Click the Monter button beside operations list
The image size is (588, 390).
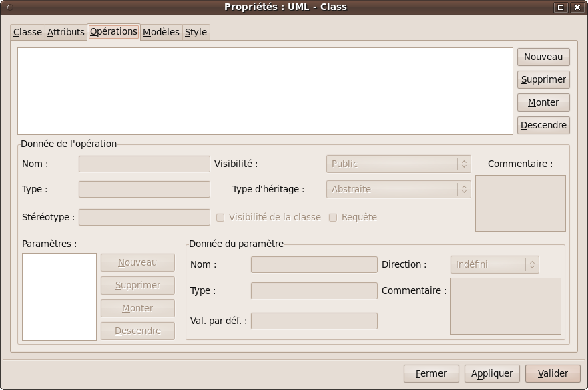click(543, 102)
